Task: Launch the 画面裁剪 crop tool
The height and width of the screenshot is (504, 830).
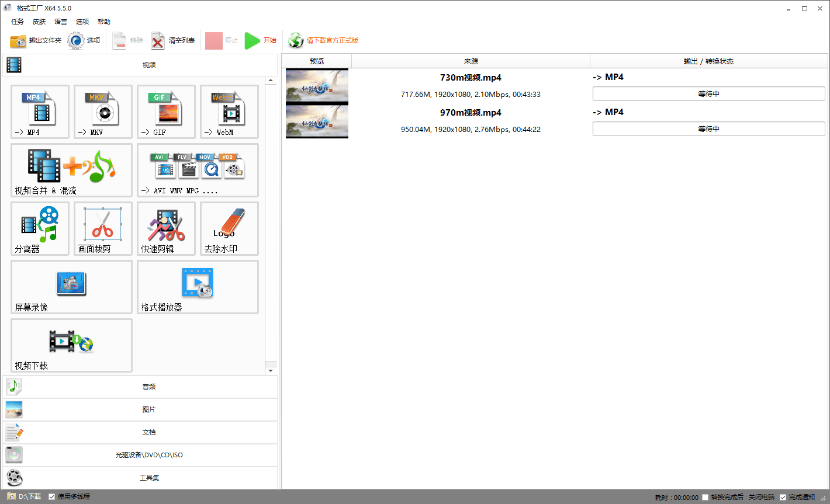Action: click(103, 228)
